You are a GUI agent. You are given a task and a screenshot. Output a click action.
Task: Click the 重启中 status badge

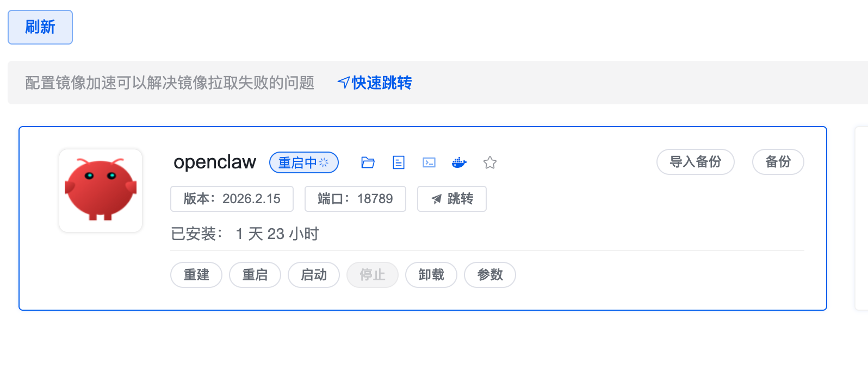(304, 162)
